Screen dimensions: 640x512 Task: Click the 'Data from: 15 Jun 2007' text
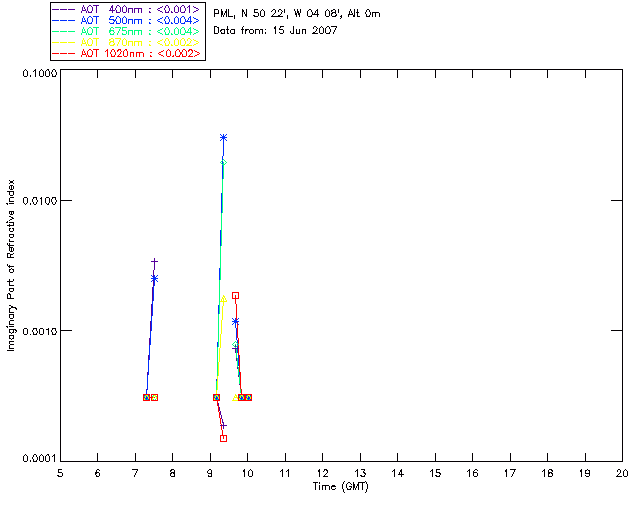tap(275, 31)
